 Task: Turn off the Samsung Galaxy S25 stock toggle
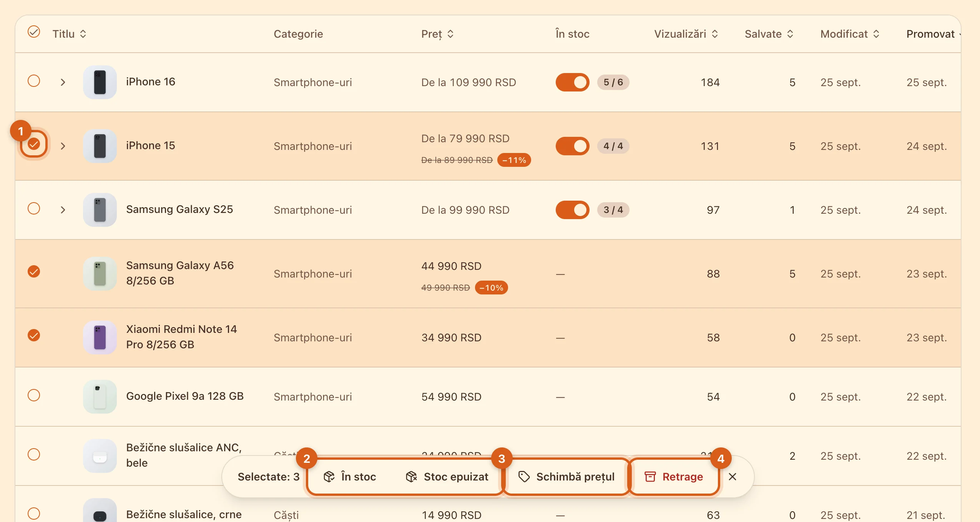coord(572,210)
